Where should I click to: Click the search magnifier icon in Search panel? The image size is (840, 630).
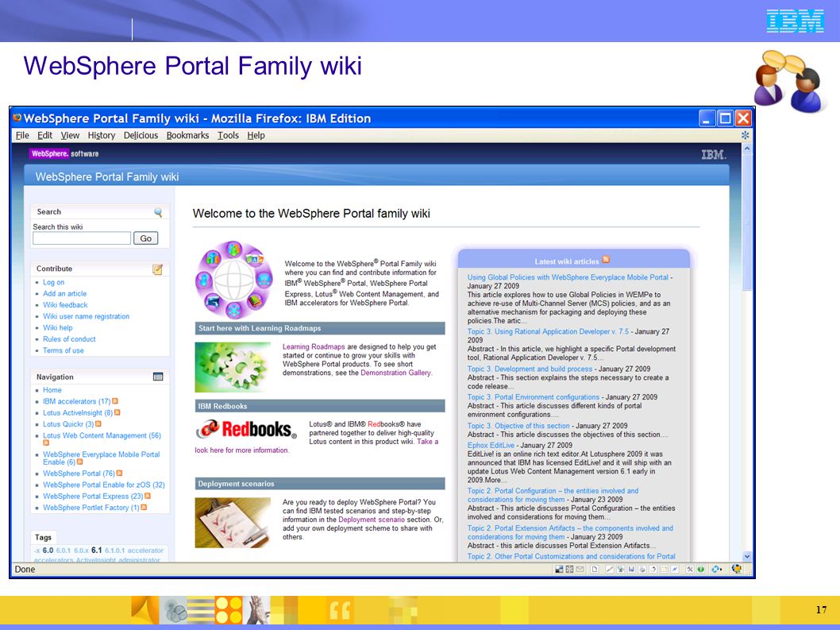158,212
